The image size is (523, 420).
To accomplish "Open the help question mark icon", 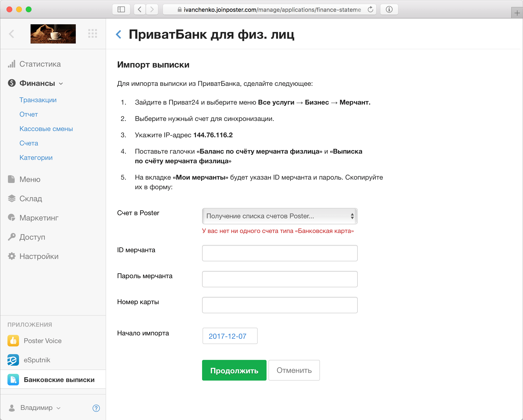I will click(96, 408).
